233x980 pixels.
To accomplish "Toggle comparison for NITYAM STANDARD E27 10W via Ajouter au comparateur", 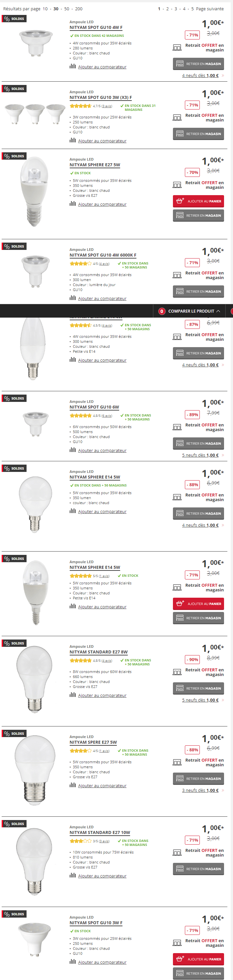I will coord(102,876).
